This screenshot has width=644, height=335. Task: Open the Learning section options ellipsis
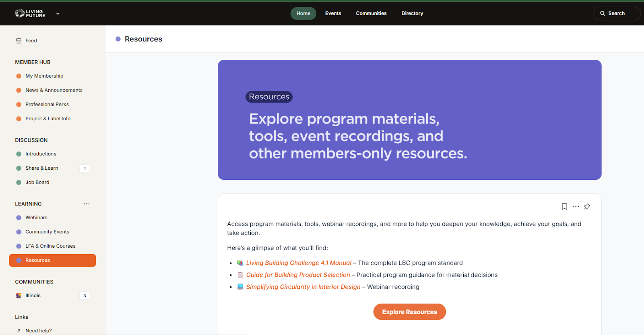tap(86, 204)
